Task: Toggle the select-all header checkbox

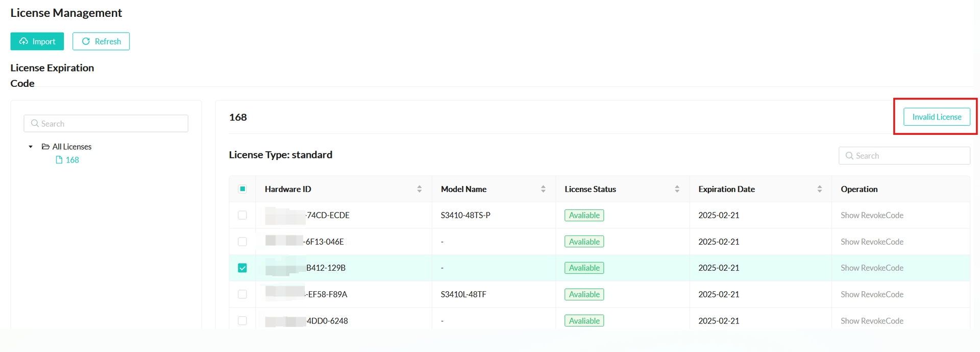Action: tap(242, 189)
